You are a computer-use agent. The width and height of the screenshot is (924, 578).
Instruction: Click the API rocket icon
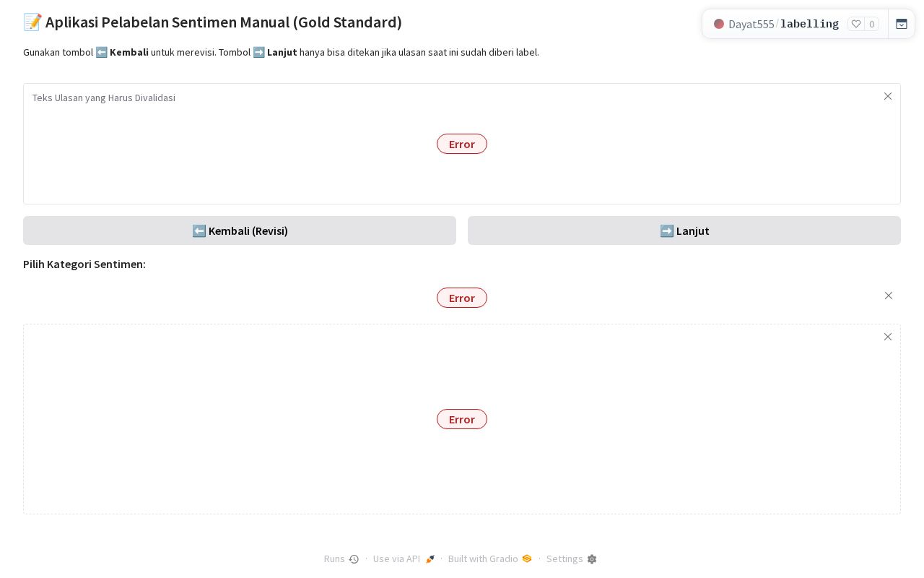pos(430,559)
